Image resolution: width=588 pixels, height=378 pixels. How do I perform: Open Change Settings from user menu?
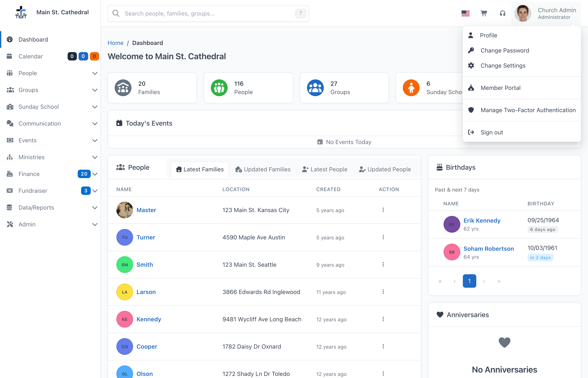[x=521, y=66]
